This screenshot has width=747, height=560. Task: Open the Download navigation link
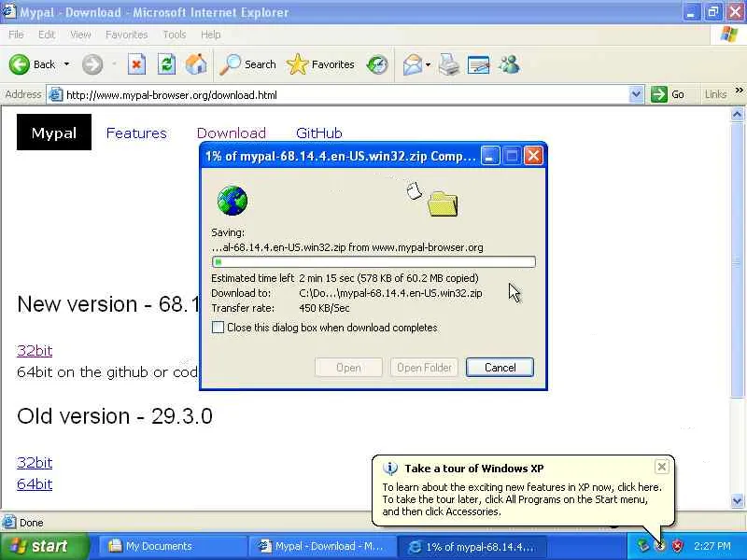point(231,133)
